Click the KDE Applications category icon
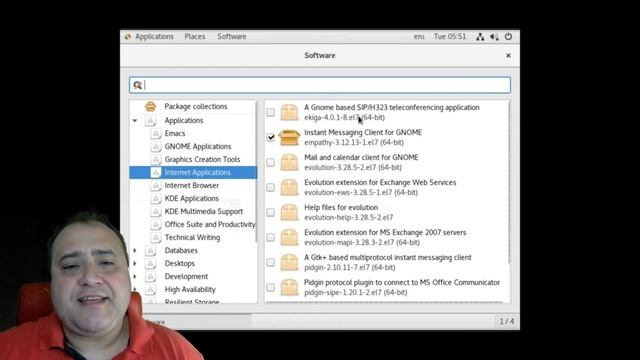Viewport: 640px width, 360px height. pyautogui.click(x=156, y=199)
